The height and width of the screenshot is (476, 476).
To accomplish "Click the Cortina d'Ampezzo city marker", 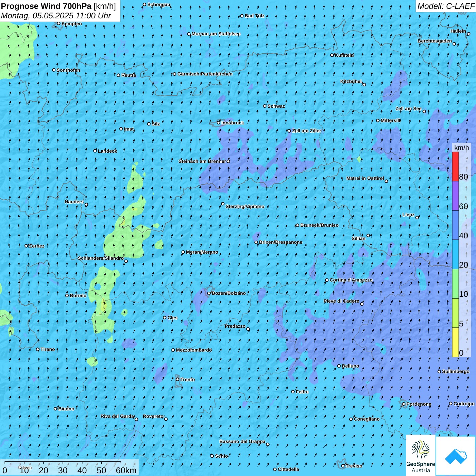I will click(327, 280).
